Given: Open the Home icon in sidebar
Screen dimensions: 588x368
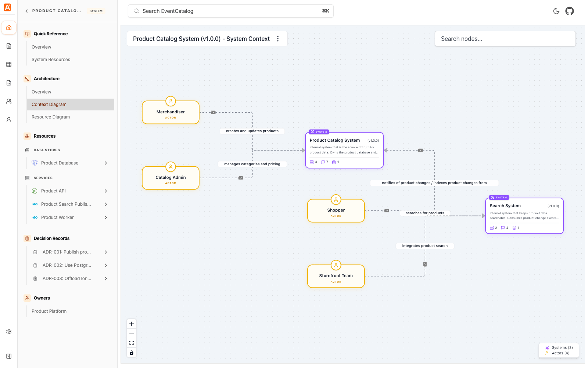Looking at the screenshot, I should point(9,28).
